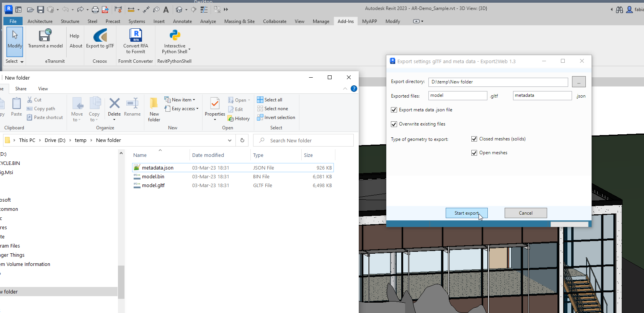Click the Explorer help question mark icon
Screen dimensions: 644x313
354,89
